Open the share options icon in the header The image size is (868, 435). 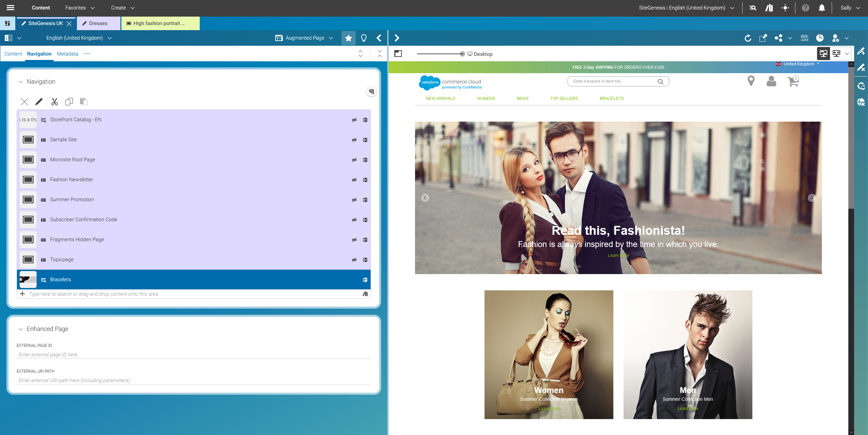click(x=779, y=38)
